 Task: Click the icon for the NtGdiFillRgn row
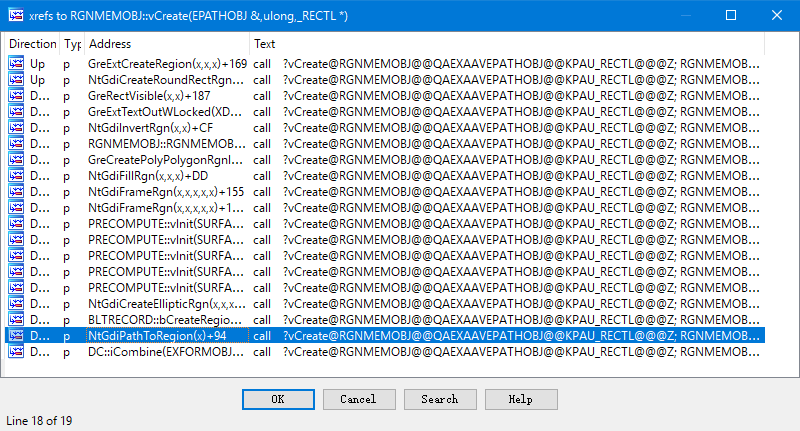coord(16,175)
